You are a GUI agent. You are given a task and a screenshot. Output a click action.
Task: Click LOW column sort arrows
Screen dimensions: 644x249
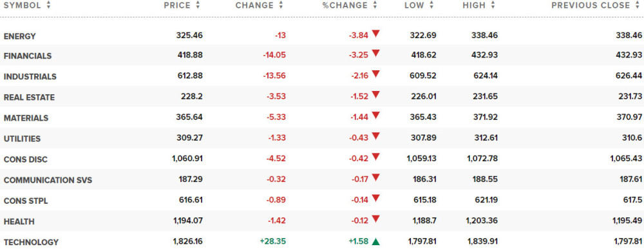431,5
